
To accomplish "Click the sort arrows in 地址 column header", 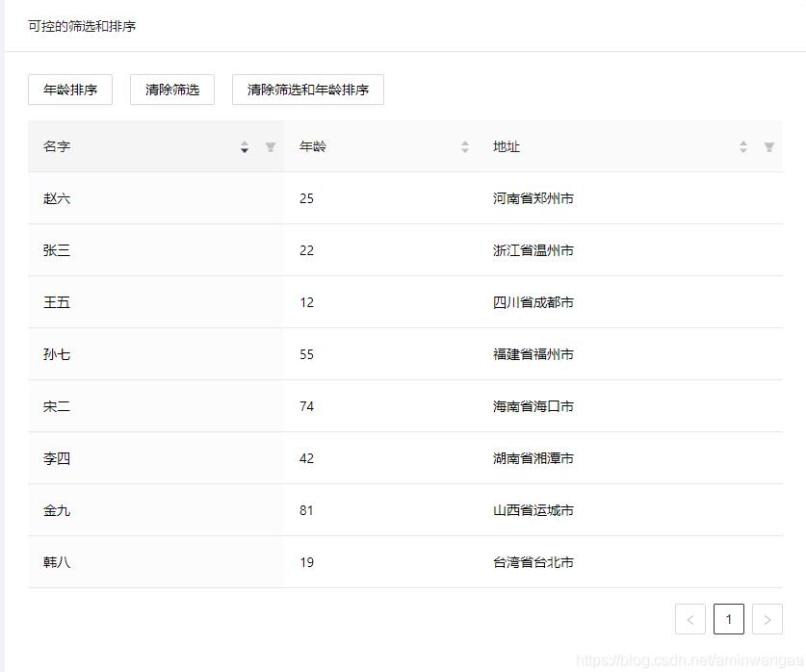I will click(743, 147).
